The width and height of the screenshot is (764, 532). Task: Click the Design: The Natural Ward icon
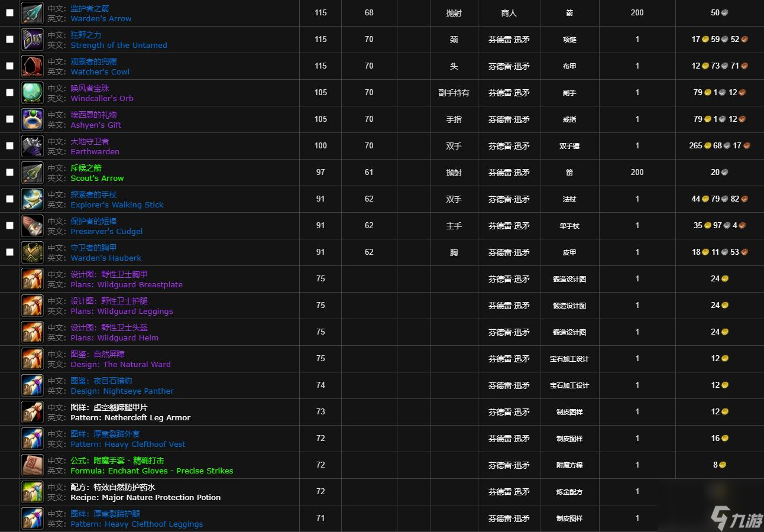[32, 359]
